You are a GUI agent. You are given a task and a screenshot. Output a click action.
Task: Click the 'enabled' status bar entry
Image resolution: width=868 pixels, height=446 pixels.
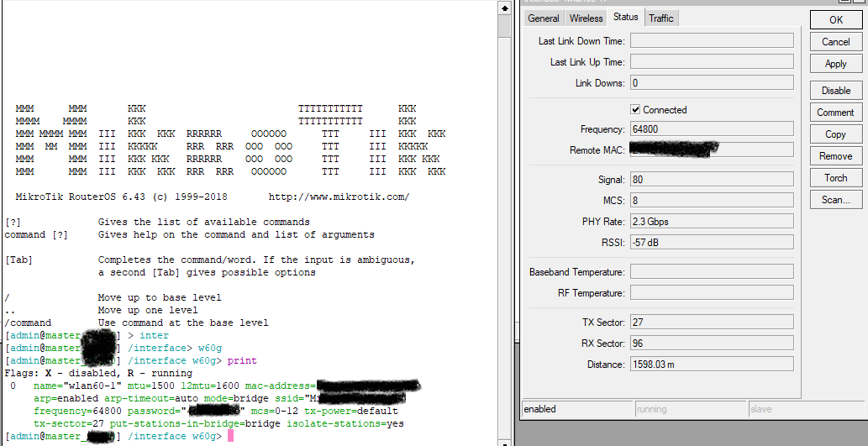(x=577, y=410)
